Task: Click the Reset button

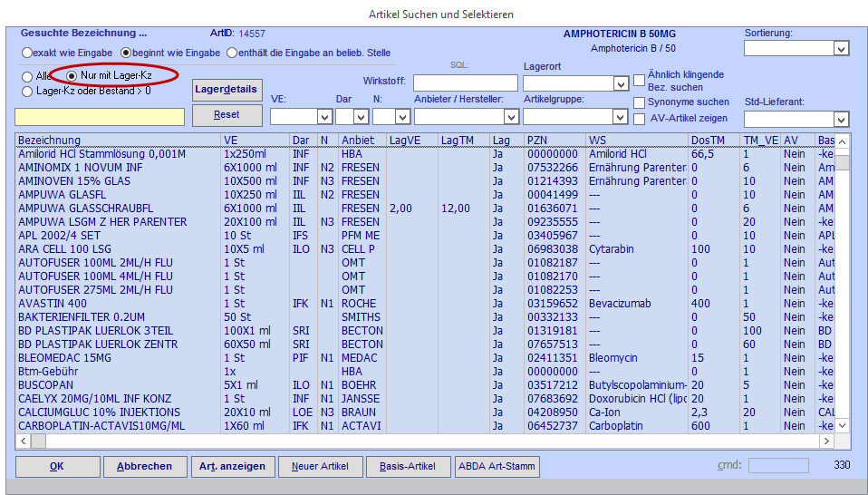Action: tap(227, 115)
